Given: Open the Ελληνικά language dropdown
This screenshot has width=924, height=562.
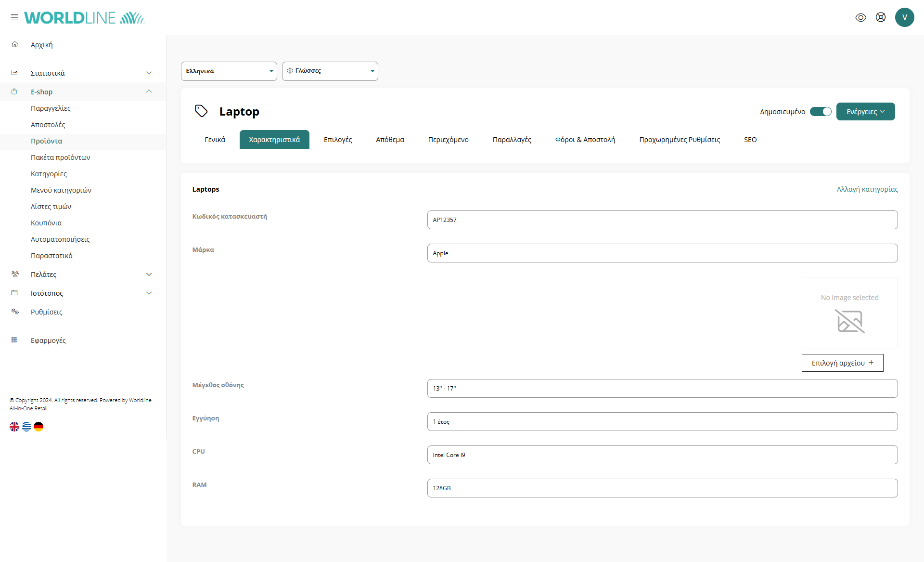Looking at the screenshot, I should coord(229,71).
